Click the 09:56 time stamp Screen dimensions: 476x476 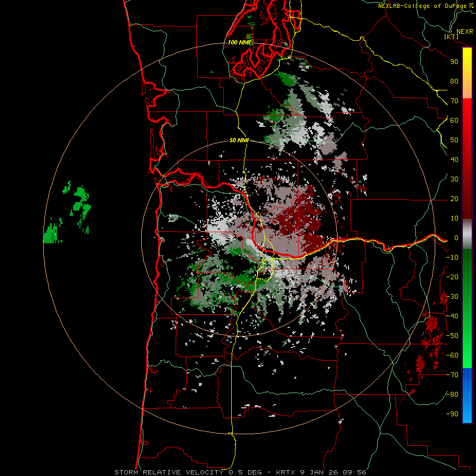354,472
